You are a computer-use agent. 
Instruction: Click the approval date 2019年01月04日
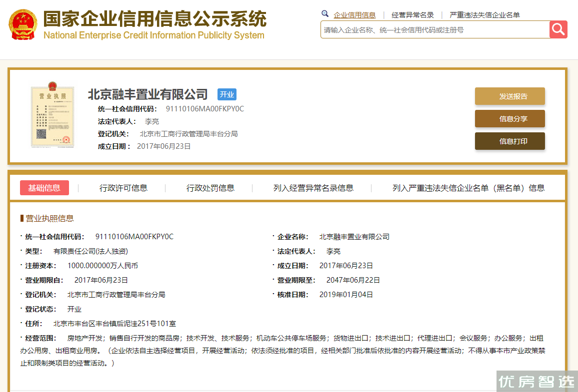(346, 295)
